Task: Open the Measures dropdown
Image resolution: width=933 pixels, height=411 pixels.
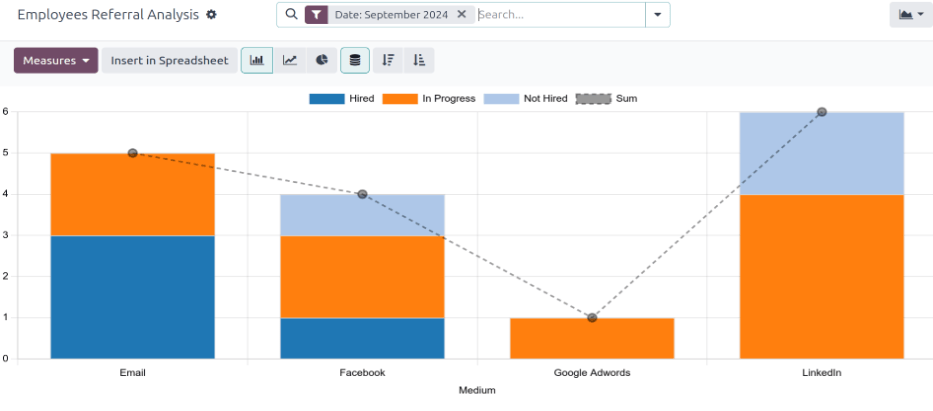Action: point(55,60)
